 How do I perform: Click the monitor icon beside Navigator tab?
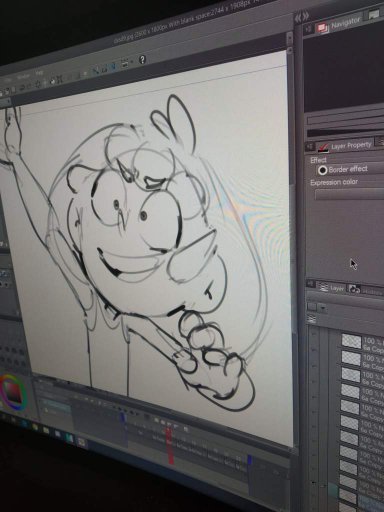click(374, 15)
